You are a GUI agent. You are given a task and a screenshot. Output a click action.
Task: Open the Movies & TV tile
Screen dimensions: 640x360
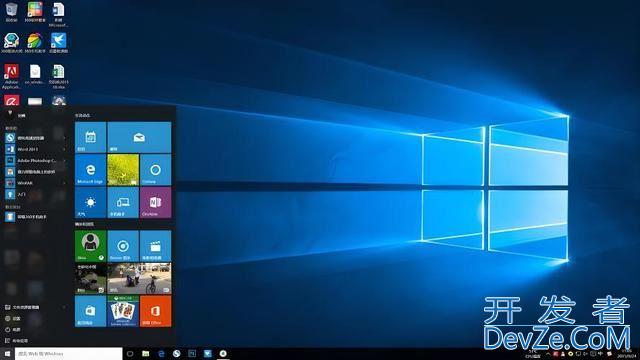pyautogui.click(x=156, y=246)
